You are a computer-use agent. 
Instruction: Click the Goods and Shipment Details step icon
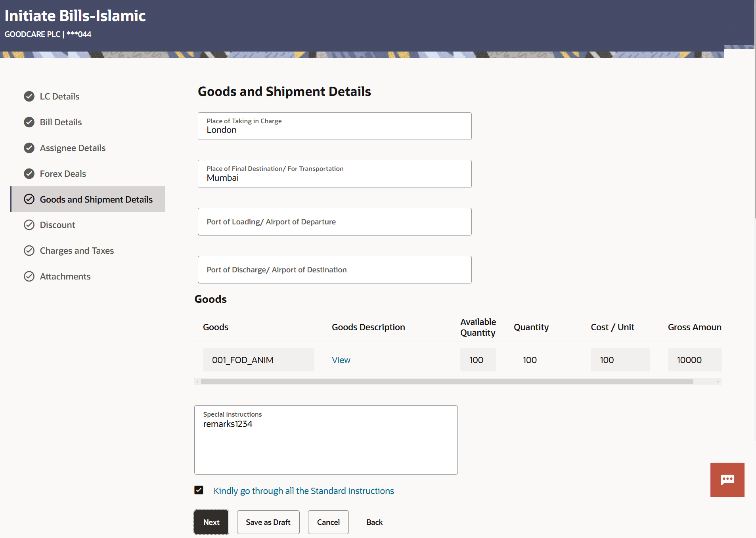tap(29, 199)
